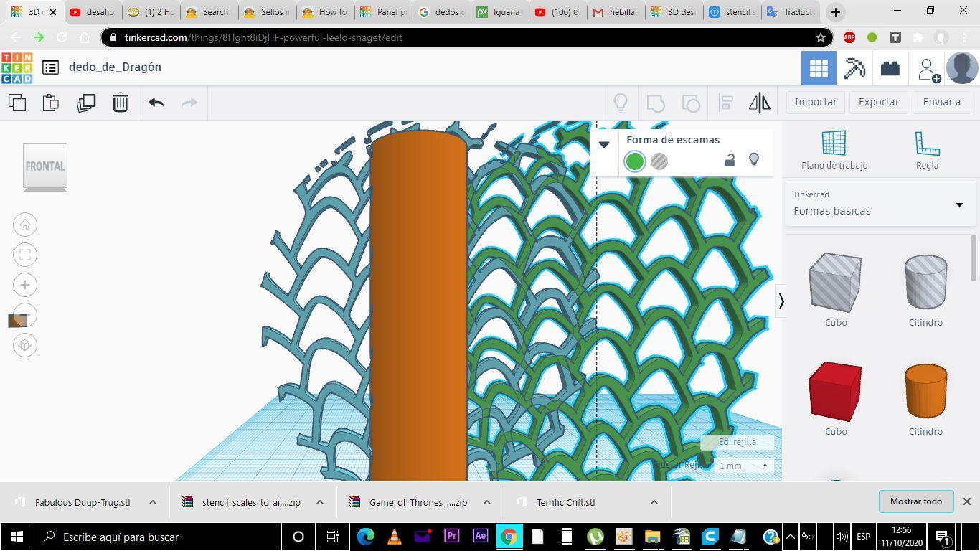Click the Importar button

[815, 102]
